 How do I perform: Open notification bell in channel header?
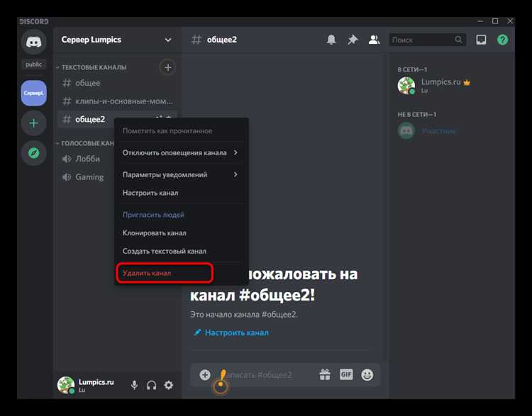click(x=331, y=40)
